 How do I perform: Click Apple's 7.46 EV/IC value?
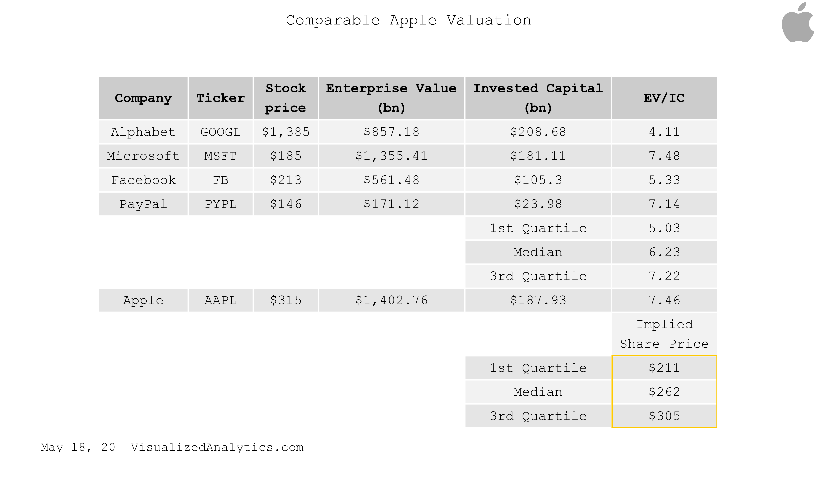pyautogui.click(x=664, y=300)
